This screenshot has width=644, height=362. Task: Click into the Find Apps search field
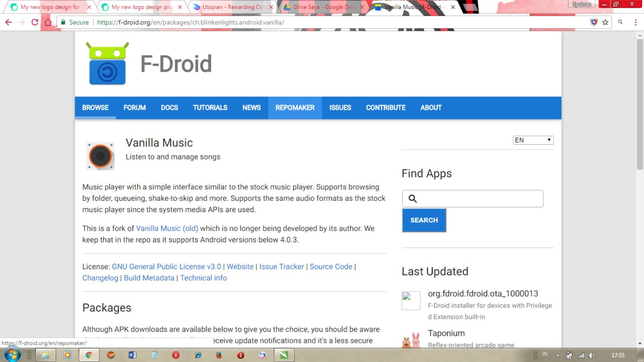pyautogui.click(x=473, y=199)
